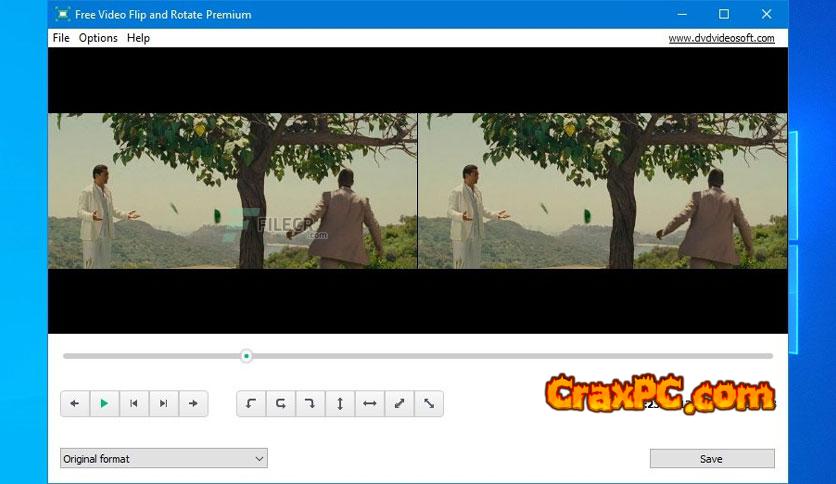Open the File menu
Screen dimensions: 836x484
[x=61, y=38]
